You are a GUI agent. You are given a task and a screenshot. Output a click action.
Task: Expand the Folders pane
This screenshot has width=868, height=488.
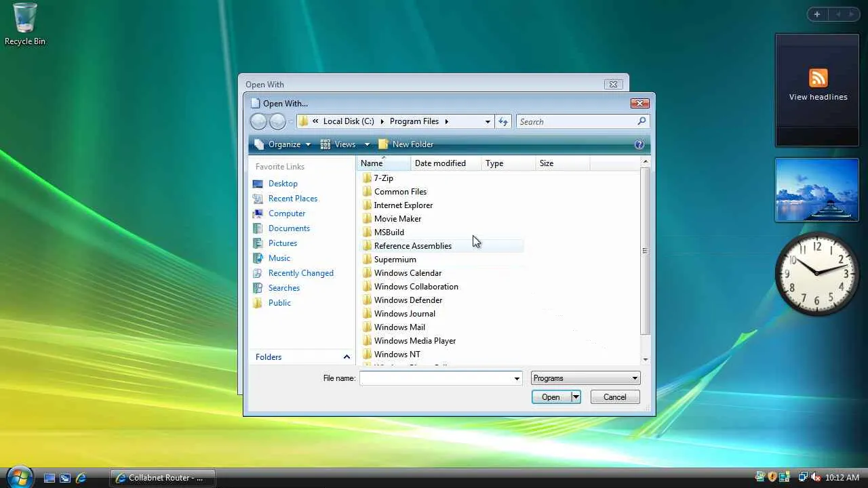[347, 357]
